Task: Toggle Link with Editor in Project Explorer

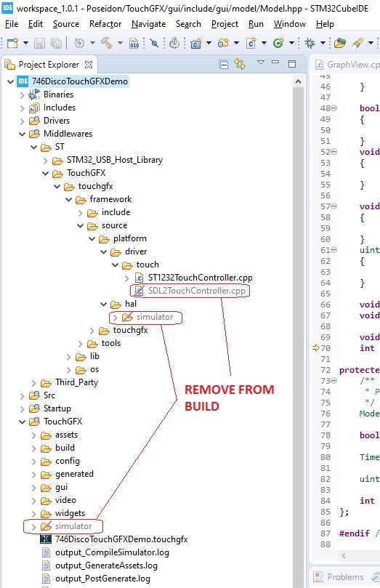Action: 240,64
